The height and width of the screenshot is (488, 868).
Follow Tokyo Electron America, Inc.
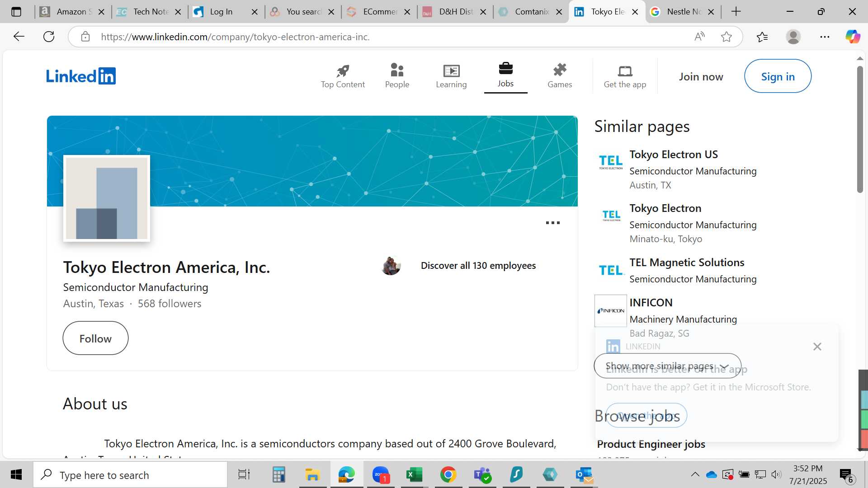95,338
